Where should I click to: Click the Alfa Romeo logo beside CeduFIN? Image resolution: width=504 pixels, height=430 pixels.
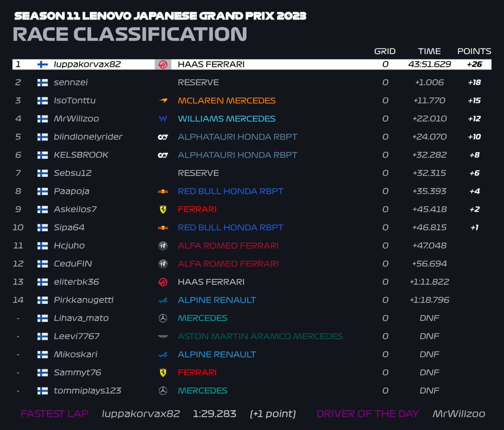(x=163, y=264)
